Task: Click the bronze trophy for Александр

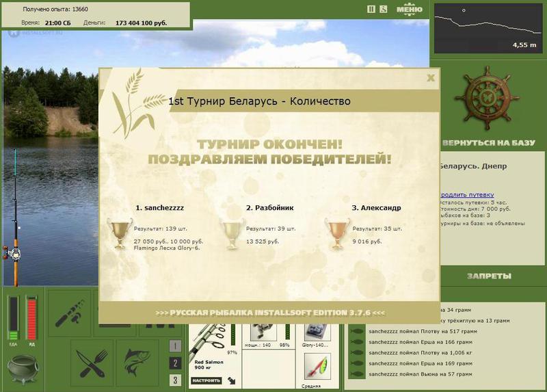Action: point(337,233)
